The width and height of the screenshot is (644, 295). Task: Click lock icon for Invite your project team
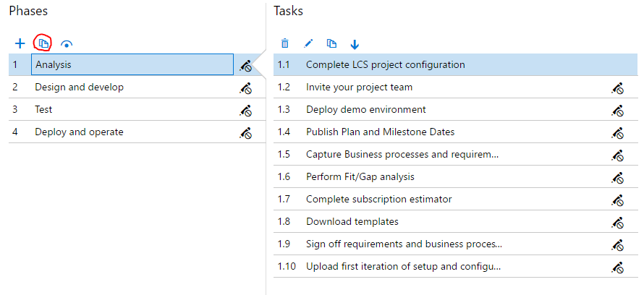617,88
